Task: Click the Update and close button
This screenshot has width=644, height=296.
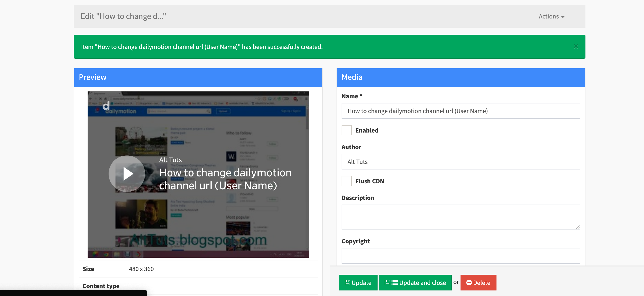Action: pyautogui.click(x=415, y=282)
